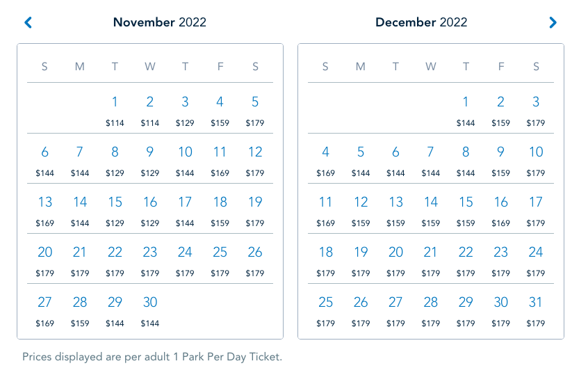
Task: Choose December 4 at $169
Action: pyautogui.click(x=325, y=159)
